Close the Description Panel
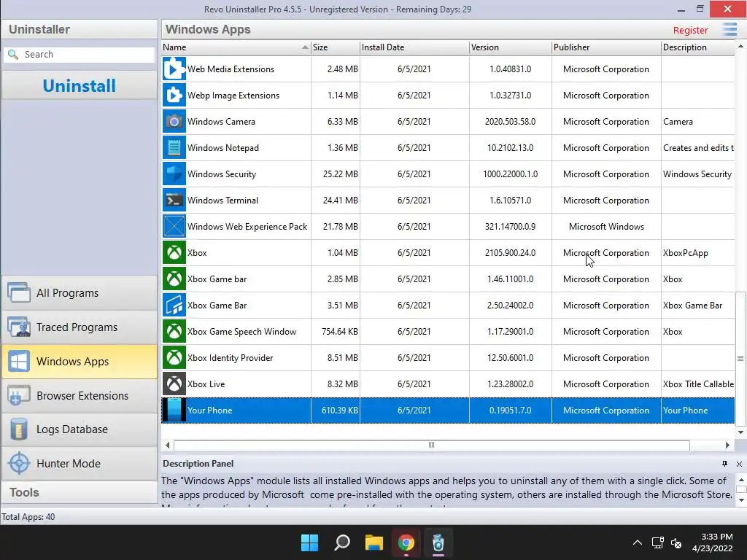Image resolution: width=747 pixels, height=560 pixels. tap(739, 464)
